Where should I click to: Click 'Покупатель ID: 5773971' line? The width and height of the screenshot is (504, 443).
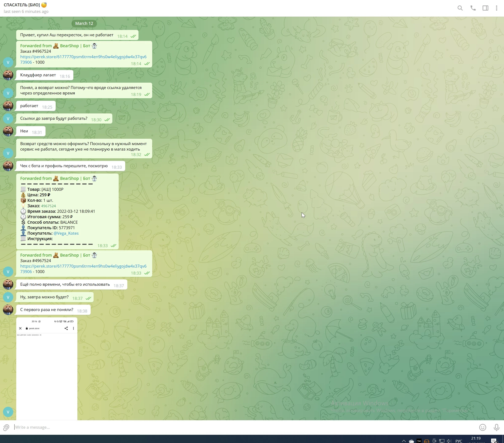[x=48, y=228]
